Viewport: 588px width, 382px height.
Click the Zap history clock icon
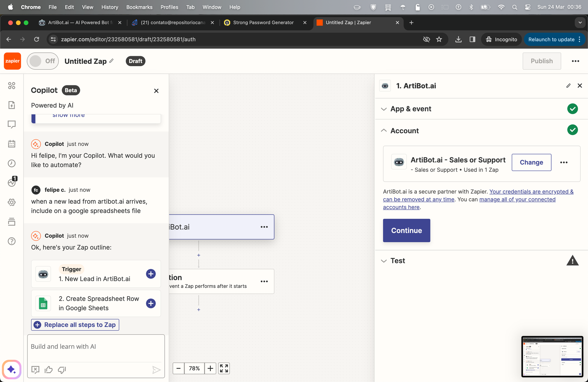(11, 163)
